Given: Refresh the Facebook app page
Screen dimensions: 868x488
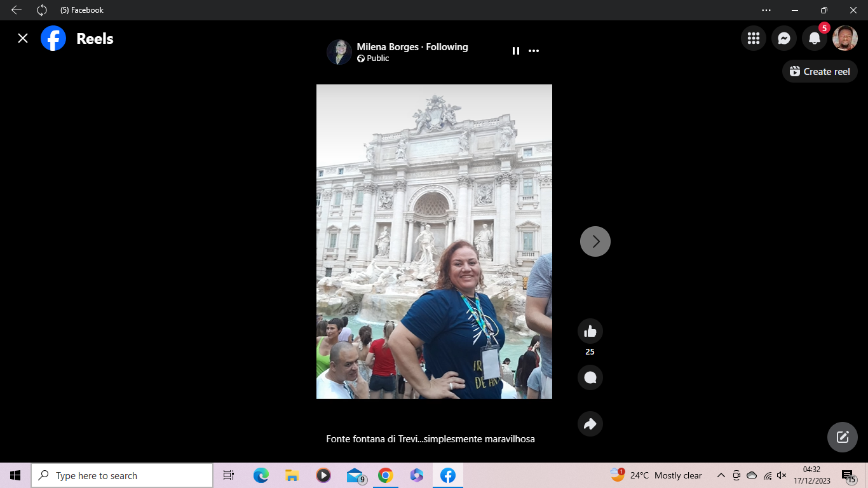Looking at the screenshot, I should click(42, 10).
